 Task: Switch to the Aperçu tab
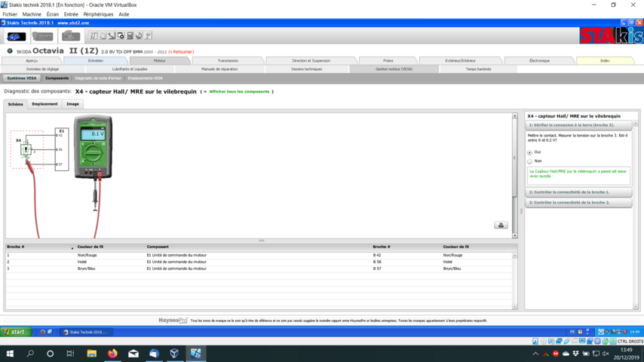click(32, 61)
